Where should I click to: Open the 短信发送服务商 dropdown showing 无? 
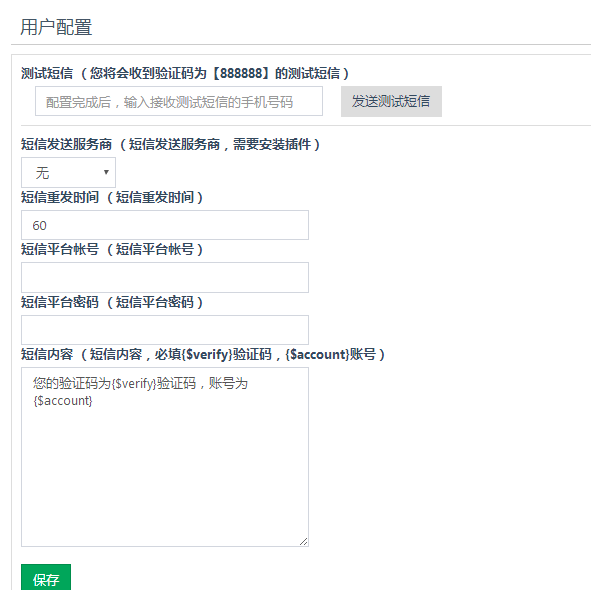tap(68, 173)
